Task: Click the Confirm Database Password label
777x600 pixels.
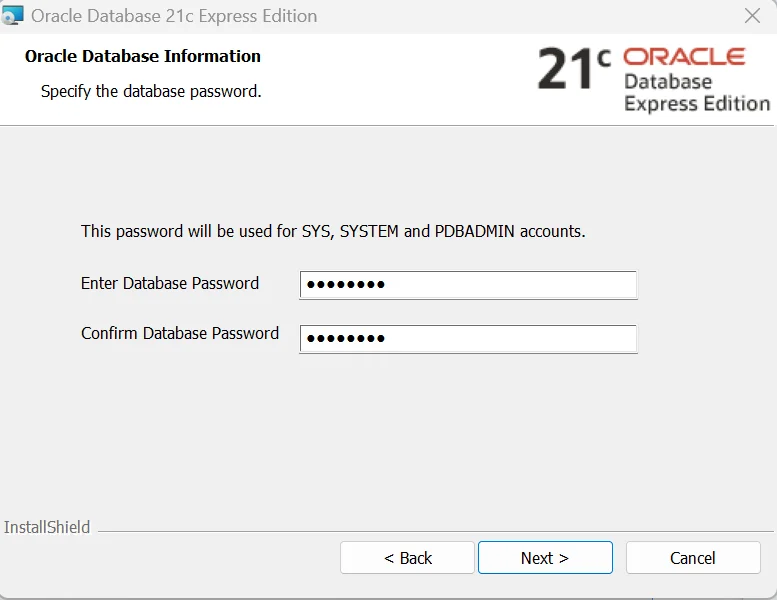Action: tap(180, 333)
